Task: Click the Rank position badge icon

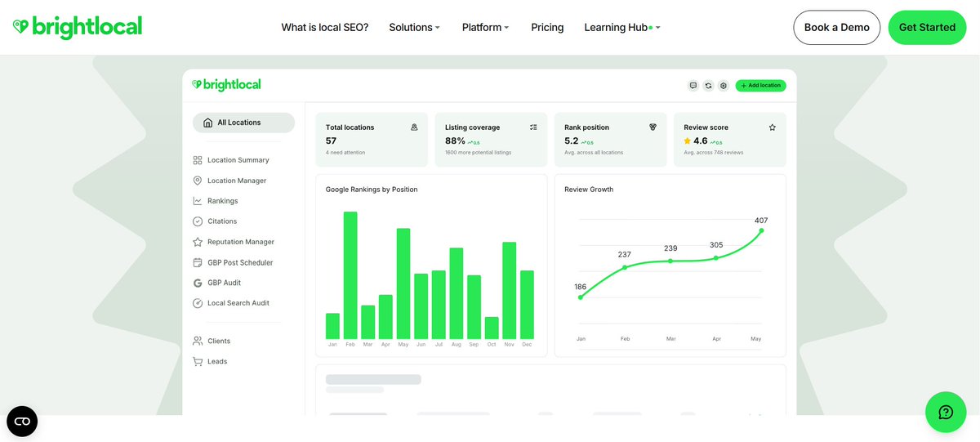Action: 653,127
